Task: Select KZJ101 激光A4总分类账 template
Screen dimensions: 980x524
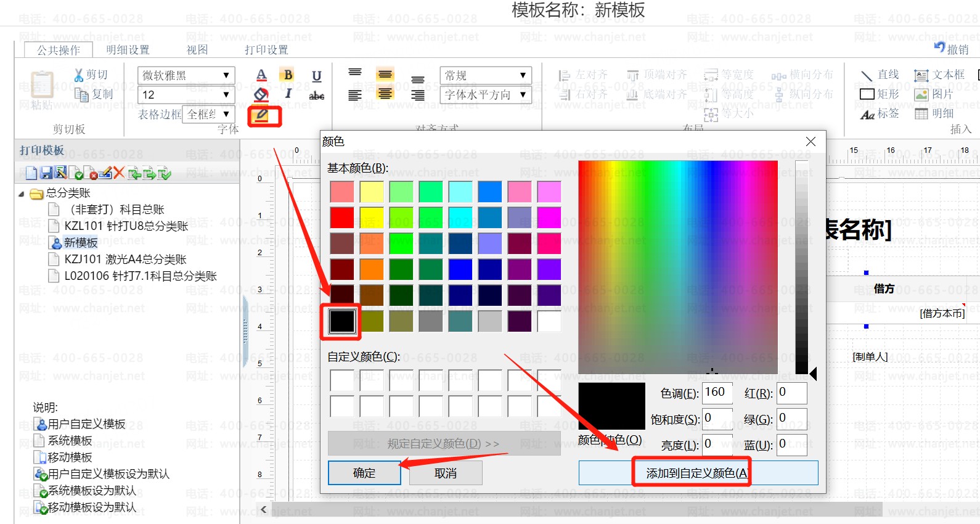Action: coord(125,260)
